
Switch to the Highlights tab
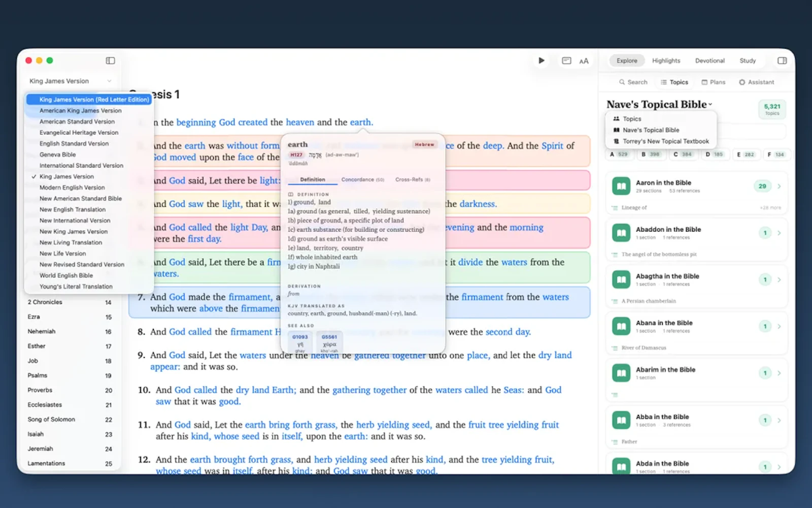666,60
